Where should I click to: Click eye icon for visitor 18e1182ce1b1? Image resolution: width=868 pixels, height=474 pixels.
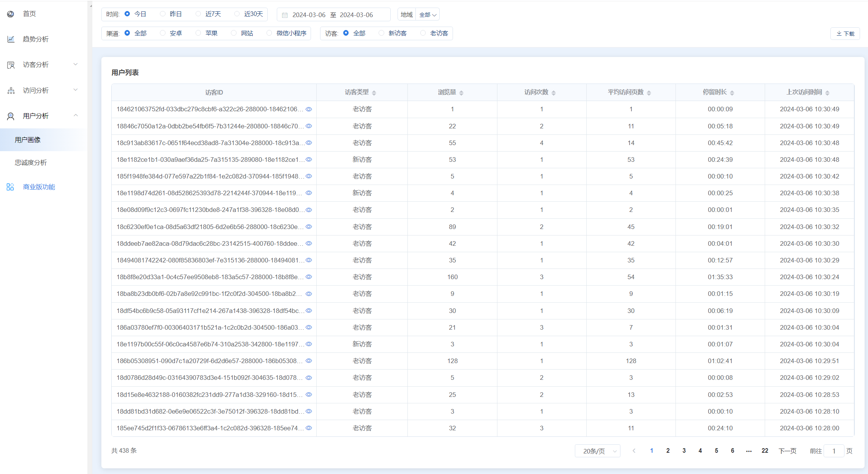click(x=309, y=160)
